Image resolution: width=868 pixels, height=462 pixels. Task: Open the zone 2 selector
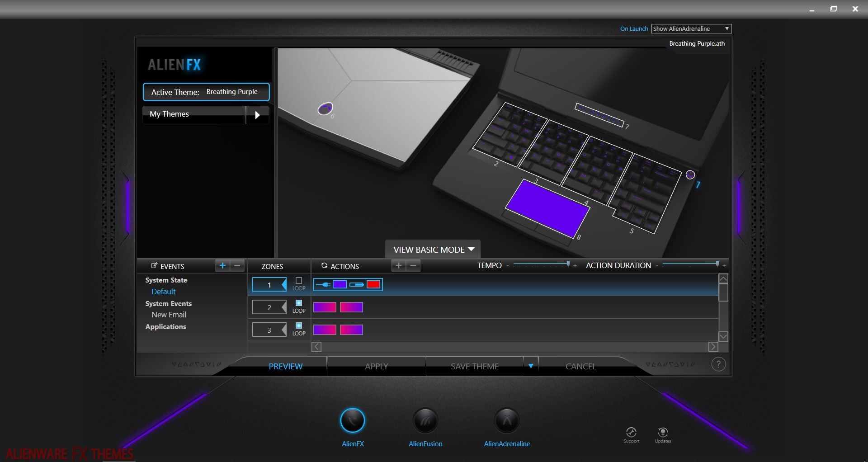click(x=269, y=307)
